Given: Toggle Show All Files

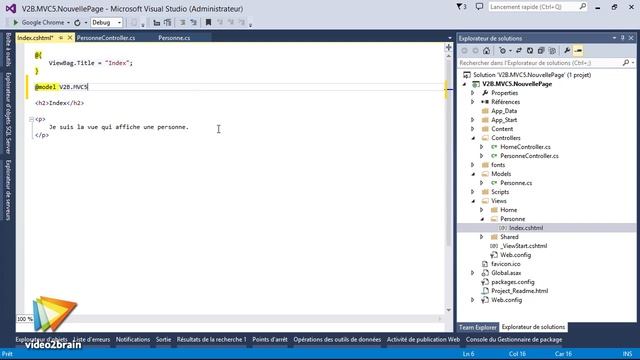Looking at the screenshot, I should (552, 51).
